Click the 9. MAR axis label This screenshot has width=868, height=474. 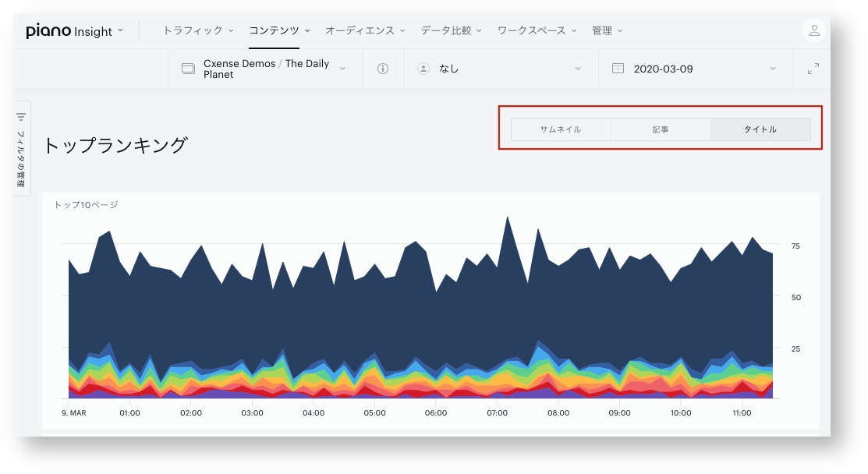(73, 412)
